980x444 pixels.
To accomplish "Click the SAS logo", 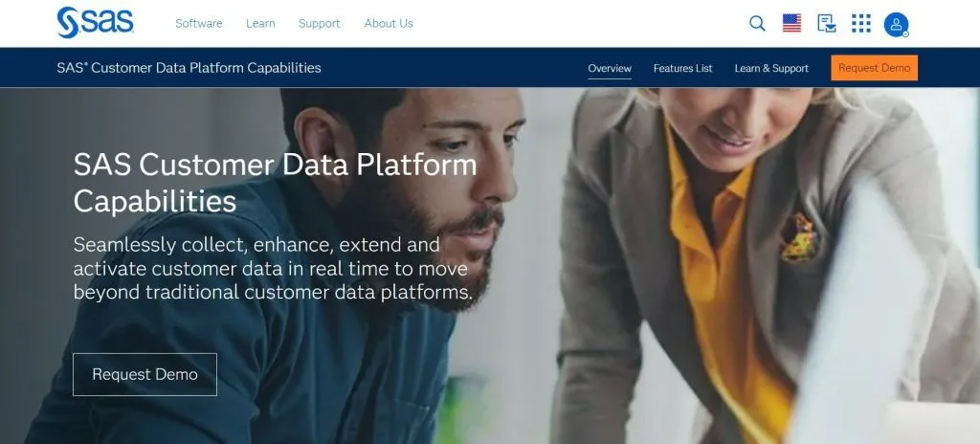I will click(x=95, y=23).
